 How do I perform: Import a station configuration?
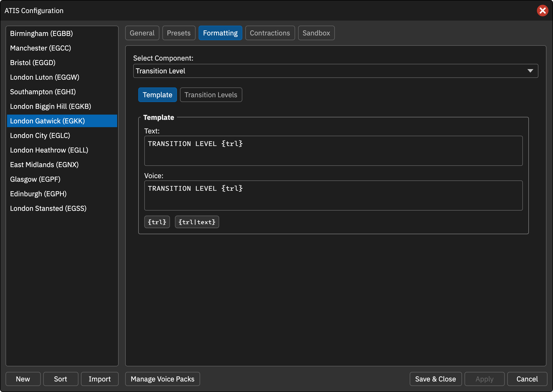pyautogui.click(x=100, y=379)
